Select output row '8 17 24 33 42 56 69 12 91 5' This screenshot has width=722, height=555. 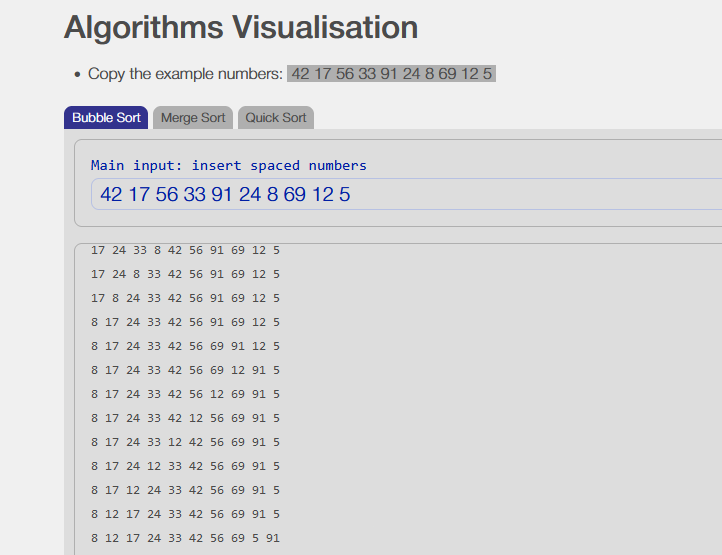(185, 370)
